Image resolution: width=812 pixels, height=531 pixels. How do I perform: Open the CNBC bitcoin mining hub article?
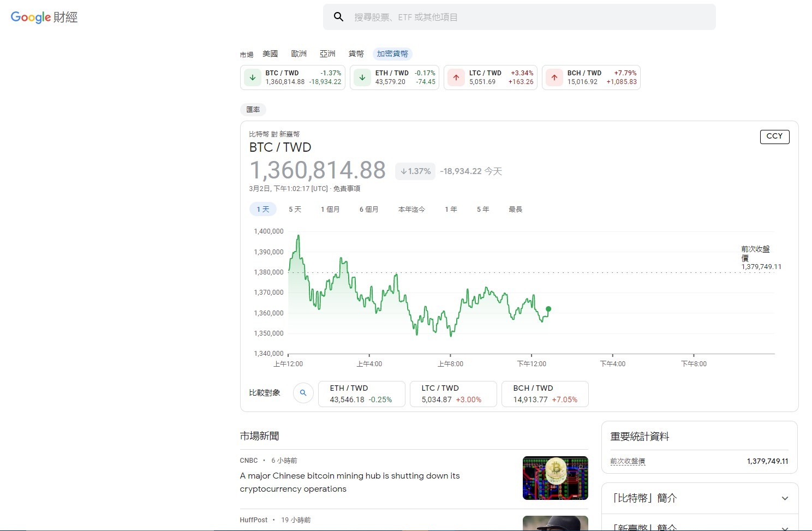350,482
